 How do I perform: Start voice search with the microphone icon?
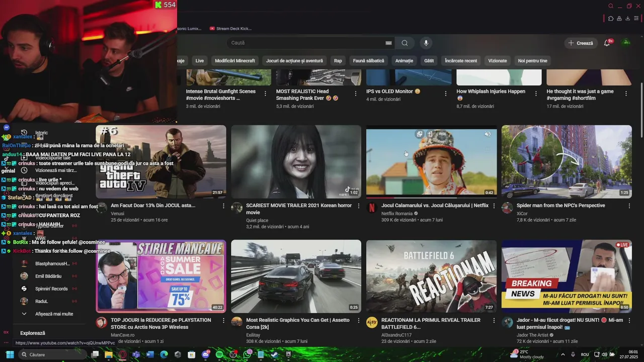click(426, 43)
